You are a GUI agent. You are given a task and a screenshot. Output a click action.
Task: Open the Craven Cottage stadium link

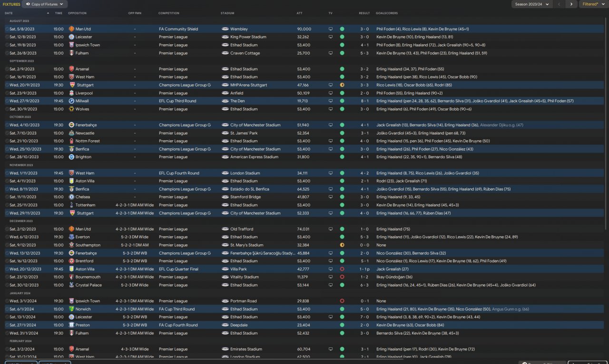point(245,53)
